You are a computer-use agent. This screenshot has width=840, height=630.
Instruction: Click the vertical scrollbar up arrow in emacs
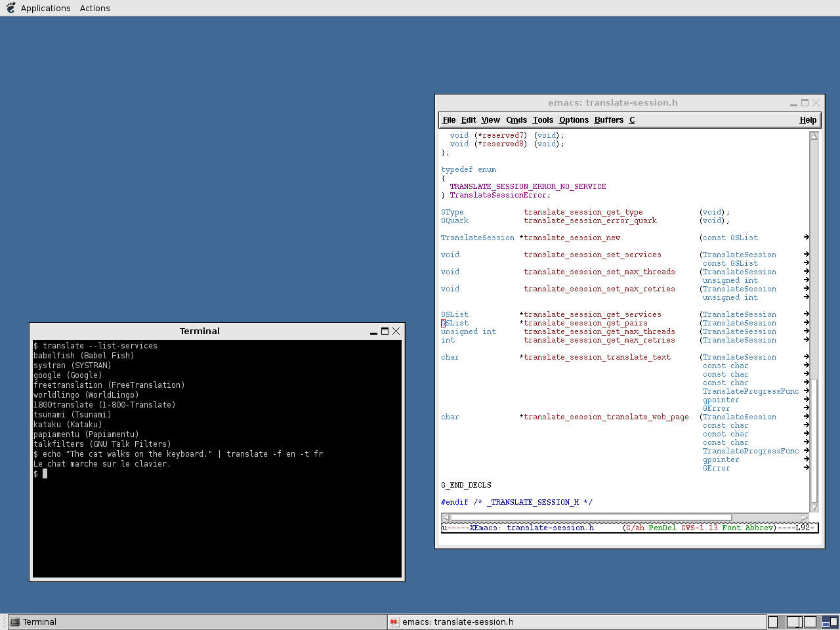(814, 136)
